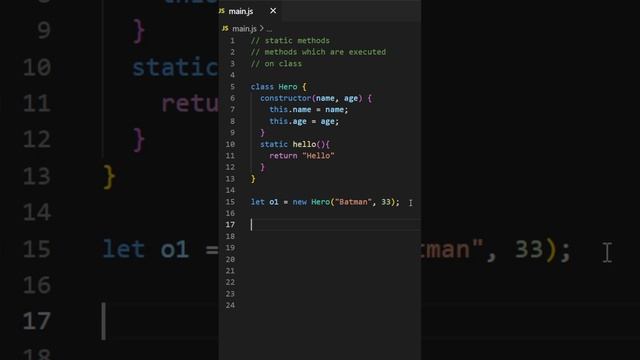
Task: Click the JS icon in the breadcrumb
Action: (225, 29)
